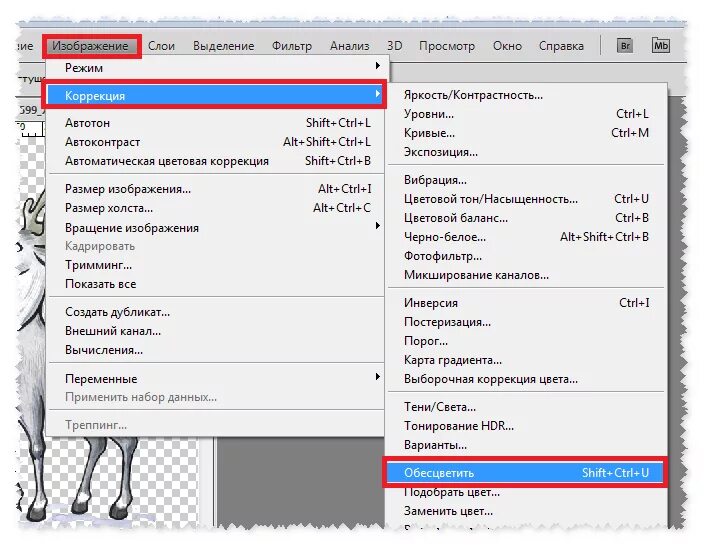This screenshot has width=704, height=546.
Task: Open the Слои menu
Action: point(161,46)
